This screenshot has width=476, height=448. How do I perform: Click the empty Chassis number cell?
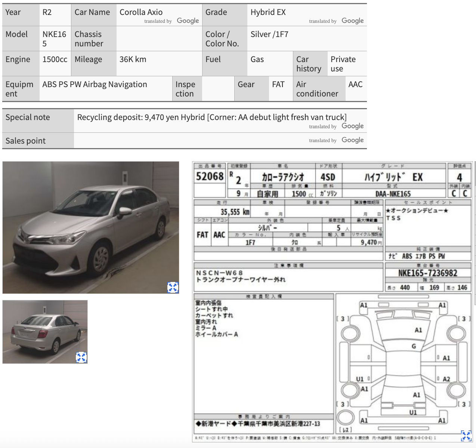tap(159, 39)
